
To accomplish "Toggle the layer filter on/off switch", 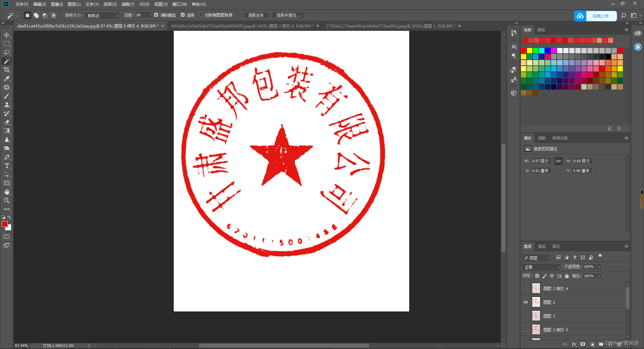I will point(600,257).
